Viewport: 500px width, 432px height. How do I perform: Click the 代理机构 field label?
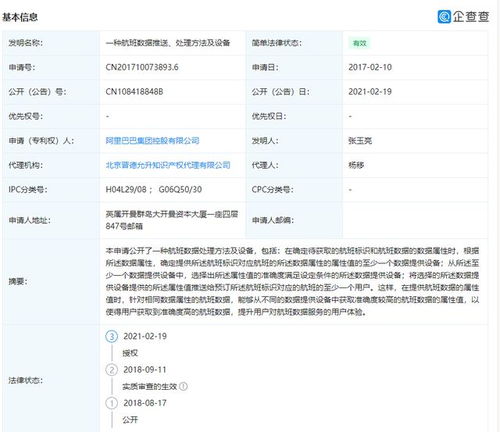pyautogui.click(x=26, y=165)
